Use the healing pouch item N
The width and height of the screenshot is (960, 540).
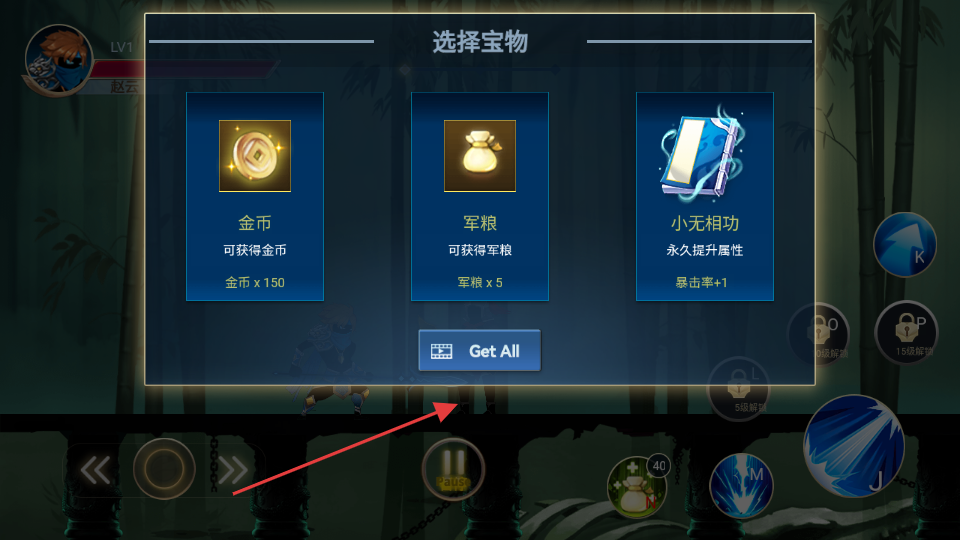pyautogui.click(x=637, y=487)
